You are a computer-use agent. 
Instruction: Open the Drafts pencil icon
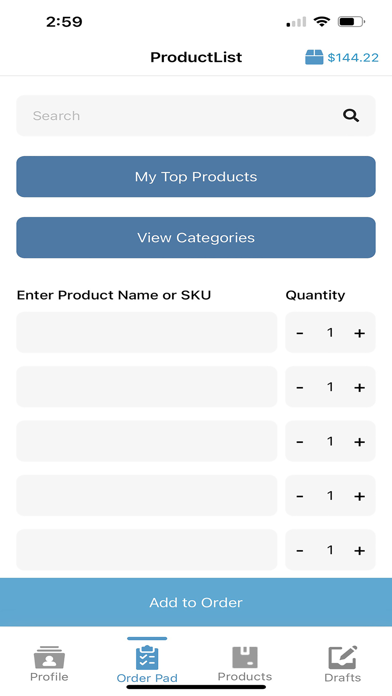click(342, 657)
